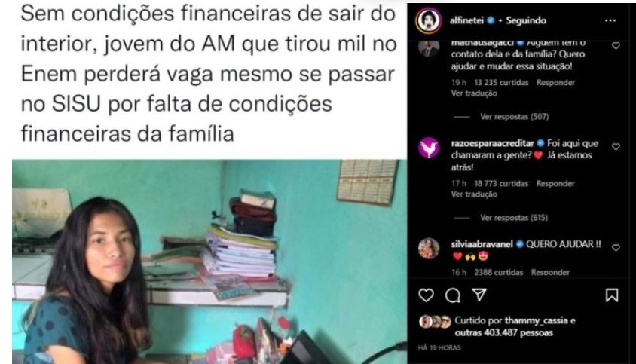Image resolution: width=636 pixels, height=364 pixels.
Task: Translate the razoesparaacreditar comment
Action: coord(474,194)
